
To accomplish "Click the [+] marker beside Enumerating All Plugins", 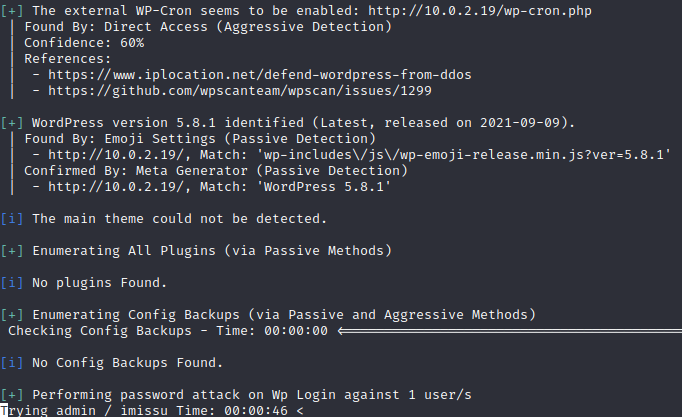I will [x=12, y=250].
